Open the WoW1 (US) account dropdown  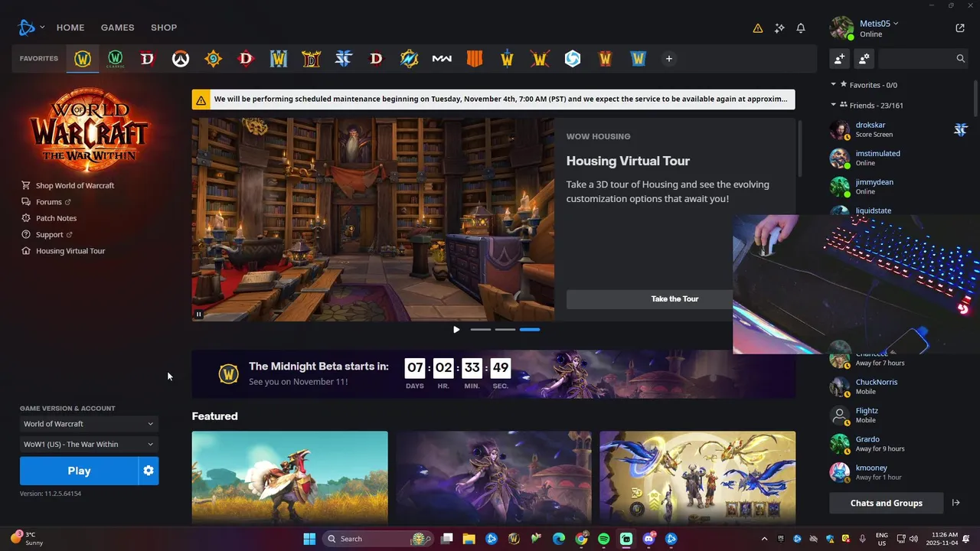pos(89,444)
